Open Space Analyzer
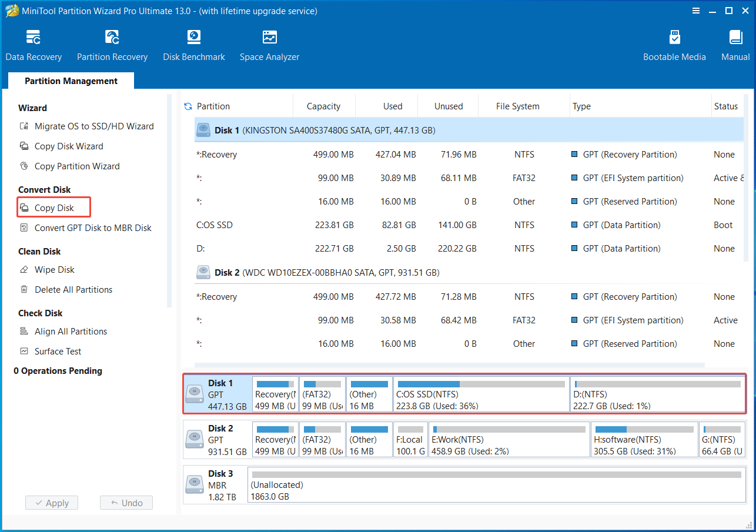The width and height of the screenshot is (756, 532). [x=269, y=44]
